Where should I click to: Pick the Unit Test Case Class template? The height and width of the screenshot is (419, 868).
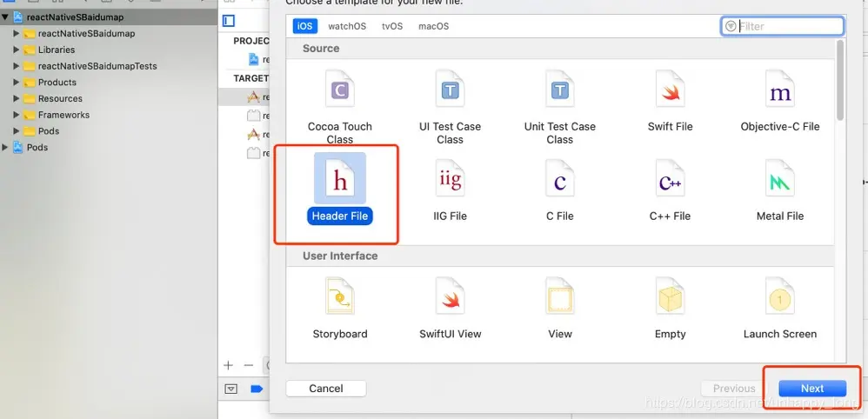pos(559,108)
